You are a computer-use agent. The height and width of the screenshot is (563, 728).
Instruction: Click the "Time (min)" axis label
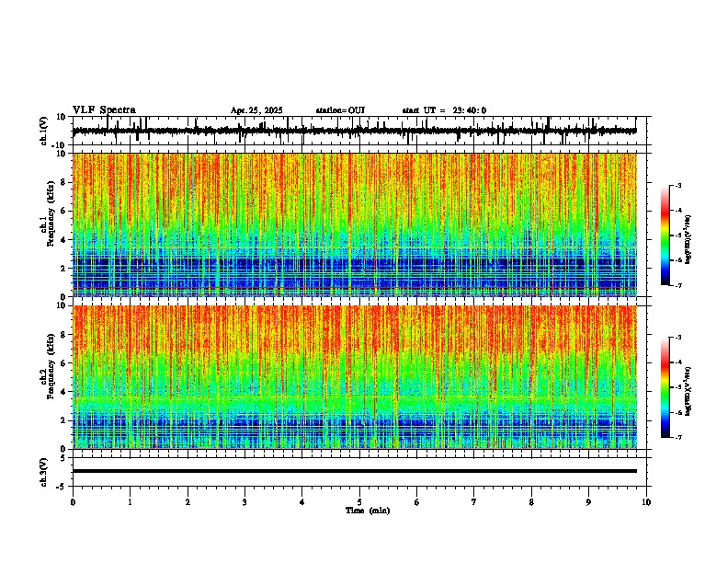[368, 511]
